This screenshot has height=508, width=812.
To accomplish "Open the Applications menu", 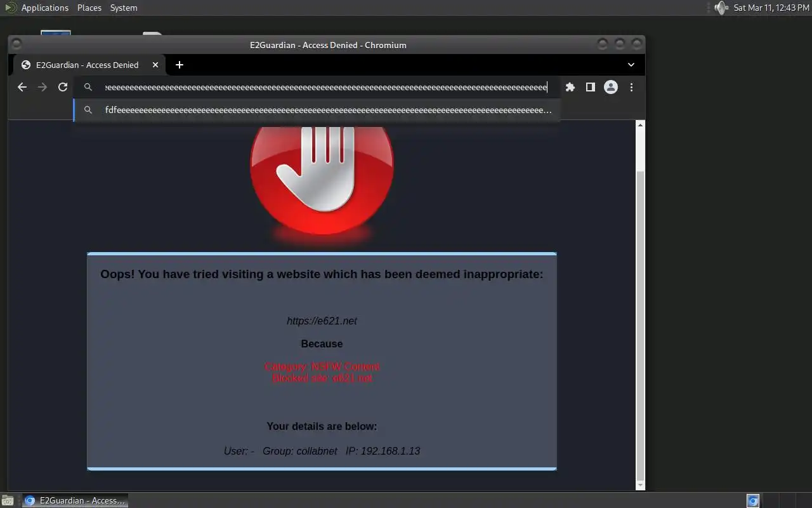I will (44, 8).
